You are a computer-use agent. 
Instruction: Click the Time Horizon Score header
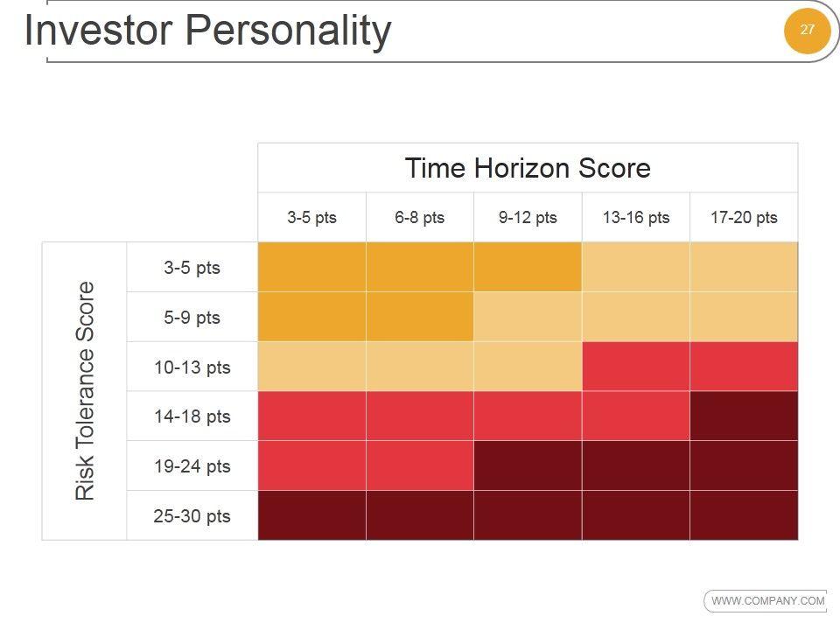(x=528, y=168)
